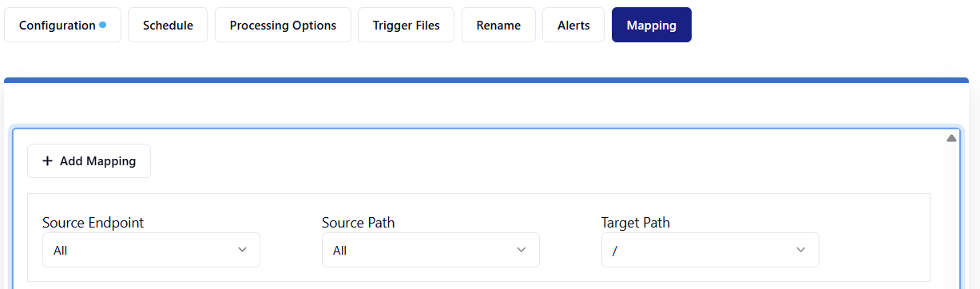The width and height of the screenshot is (980, 289).
Task: Click the Target Path label text
Action: coord(636,223)
